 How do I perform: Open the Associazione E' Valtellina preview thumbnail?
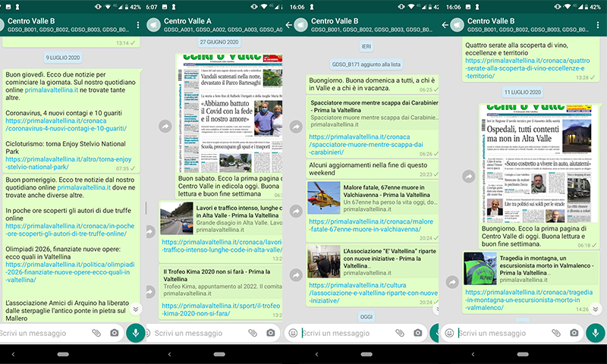coord(324,262)
